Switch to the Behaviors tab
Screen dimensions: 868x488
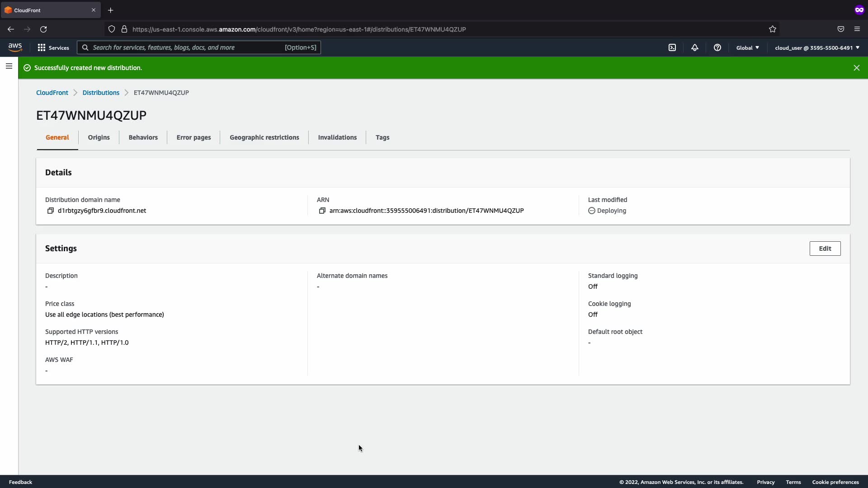[143, 137]
